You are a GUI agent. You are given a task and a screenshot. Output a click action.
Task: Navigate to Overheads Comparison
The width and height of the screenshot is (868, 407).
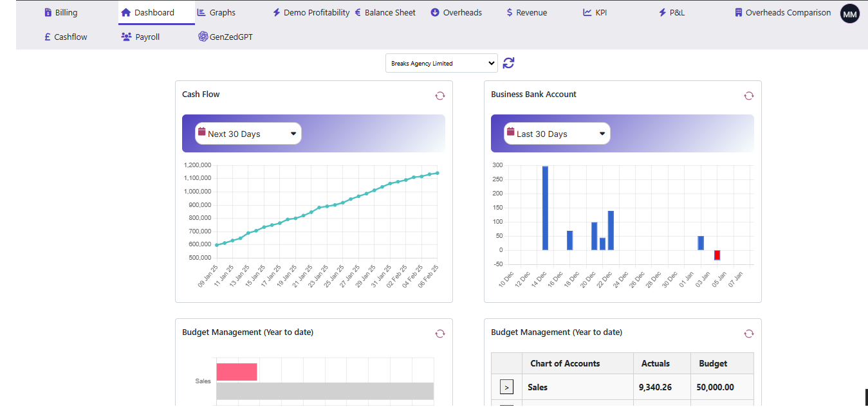[782, 13]
